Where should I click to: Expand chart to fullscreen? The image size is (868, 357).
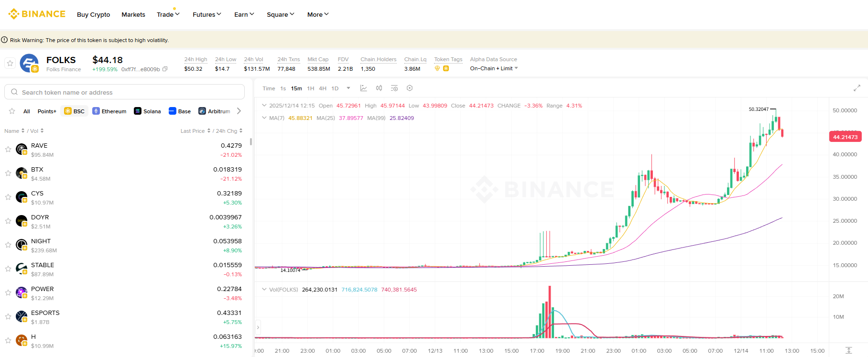pos(857,88)
